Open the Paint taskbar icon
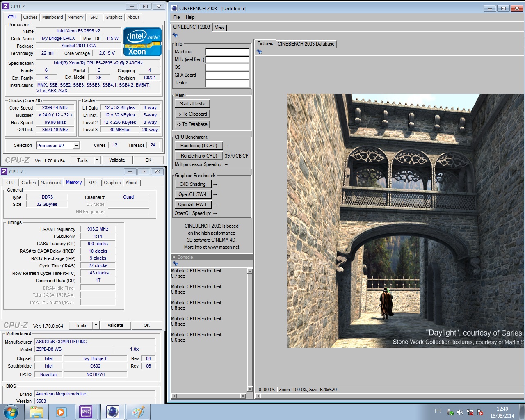This screenshot has height=420, width=525. 138,412
